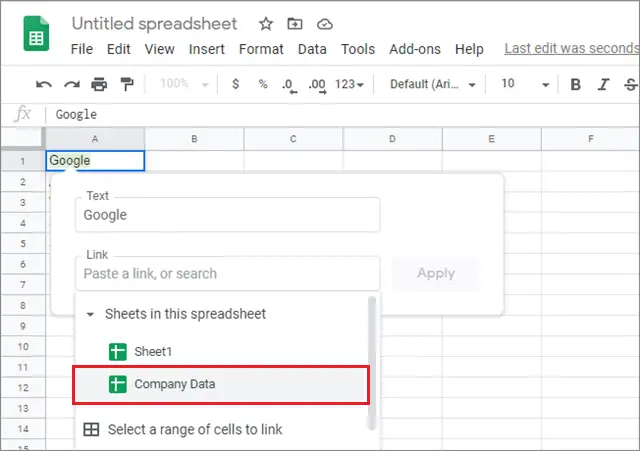The height and width of the screenshot is (451, 640).
Task: Click the Company Data sheet icon
Action: [x=118, y=384]
